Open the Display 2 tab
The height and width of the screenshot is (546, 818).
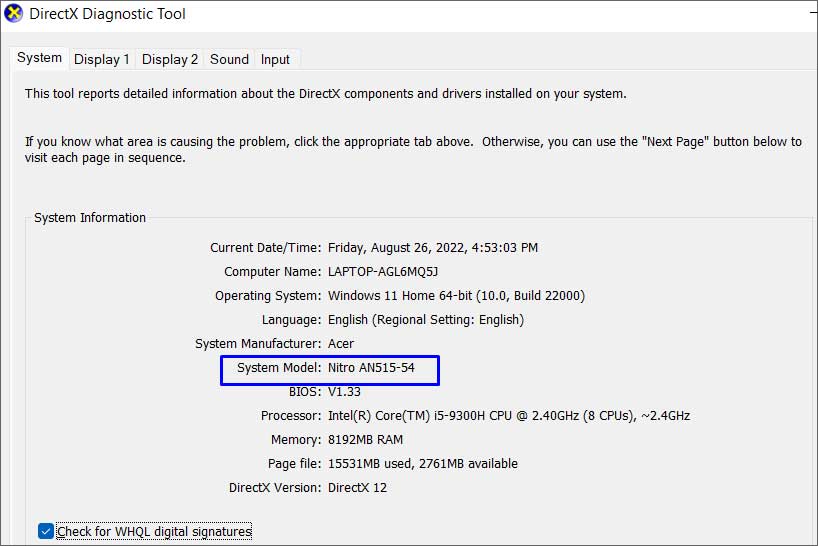(170, 59)
